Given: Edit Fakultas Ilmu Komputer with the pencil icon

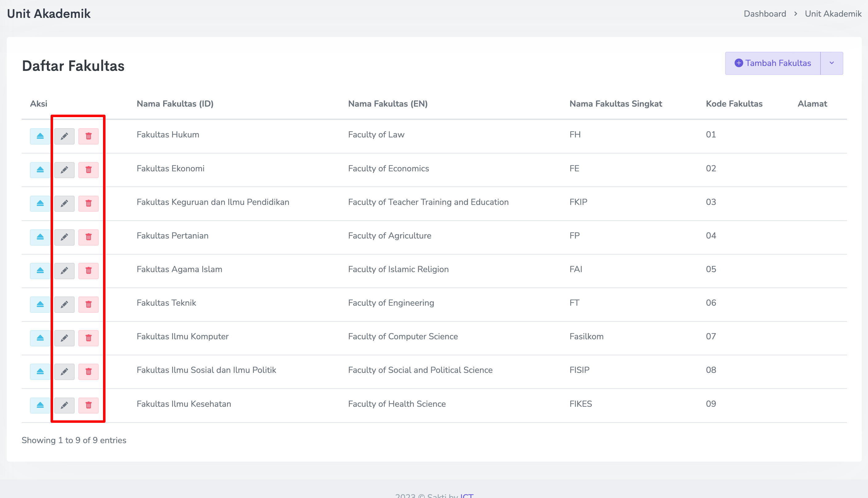Looking at the screenshot, I should [64, 337].
